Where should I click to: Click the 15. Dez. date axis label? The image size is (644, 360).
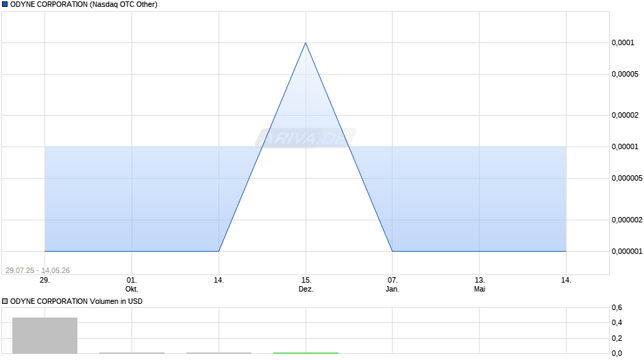click(x=306, y=285)
